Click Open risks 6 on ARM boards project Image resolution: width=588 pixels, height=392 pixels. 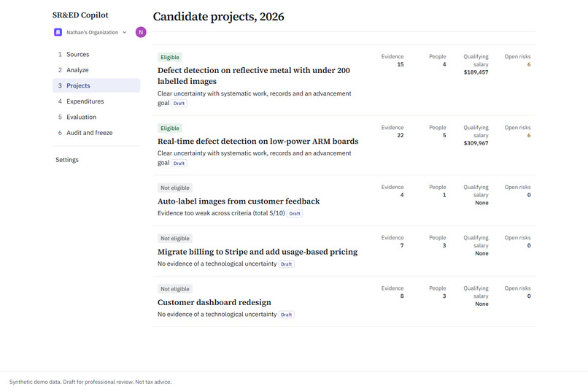pos(529,136)
